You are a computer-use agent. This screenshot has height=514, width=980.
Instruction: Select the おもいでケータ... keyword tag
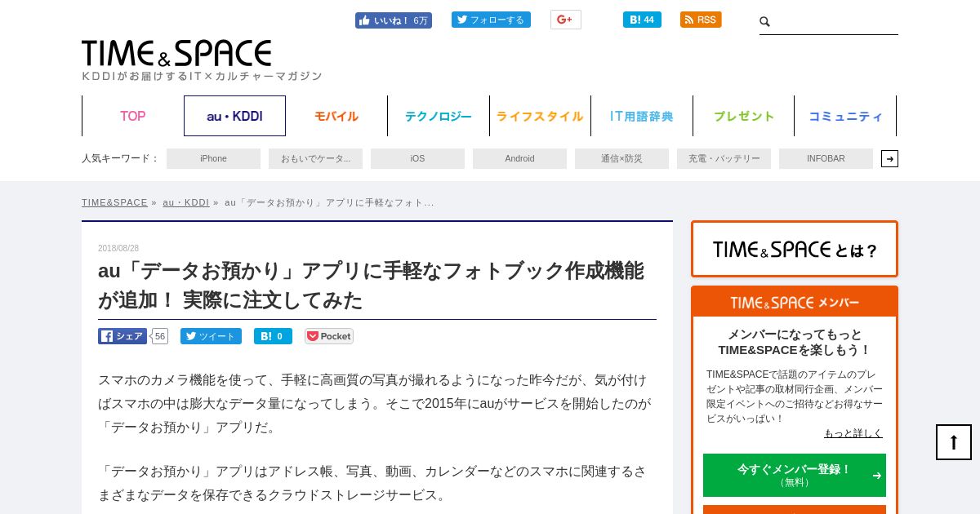(x=315, y=158)
